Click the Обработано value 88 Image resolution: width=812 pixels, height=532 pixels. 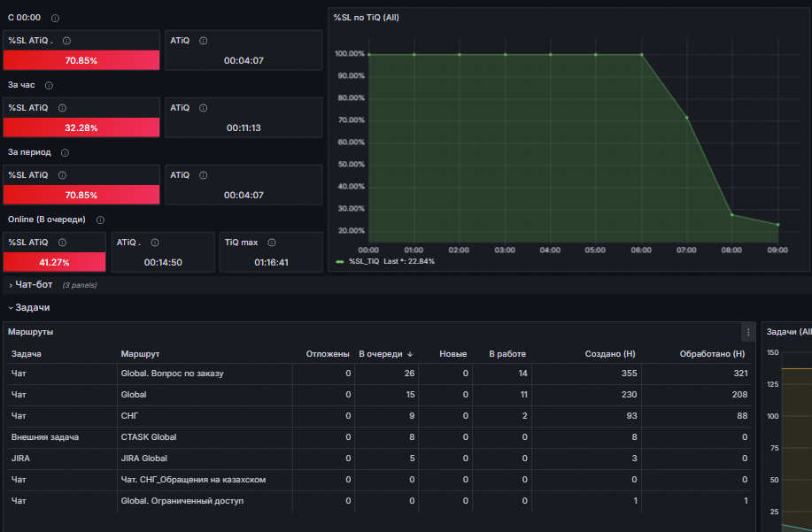pyautogui.click(x=742, y=416)
